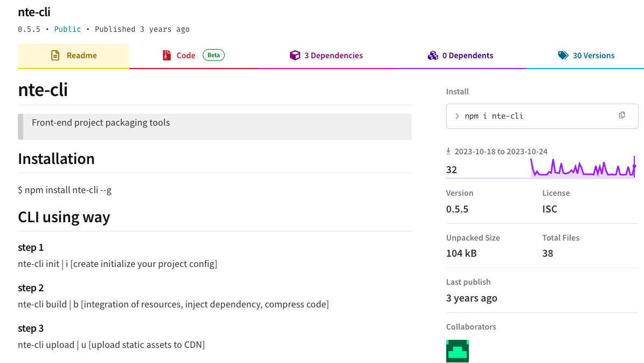Click the Dependents cubes icon
Image resolution: width=644 pixels, height=363 pixels.
click(x=433, y=56)
